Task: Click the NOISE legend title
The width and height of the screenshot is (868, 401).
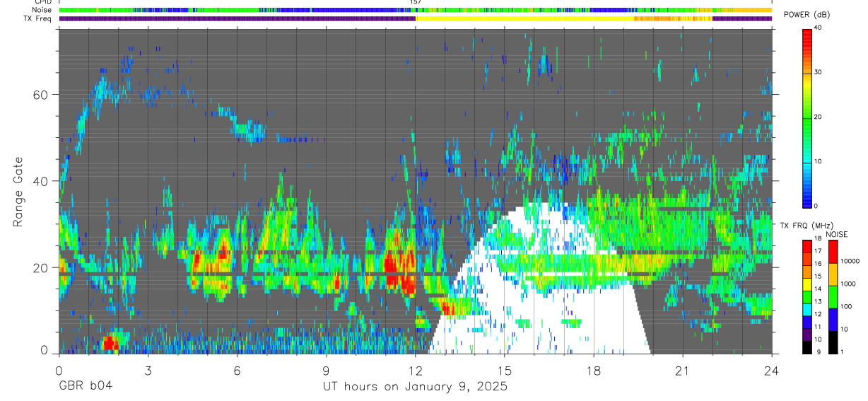Action: [x=838, y=234]
